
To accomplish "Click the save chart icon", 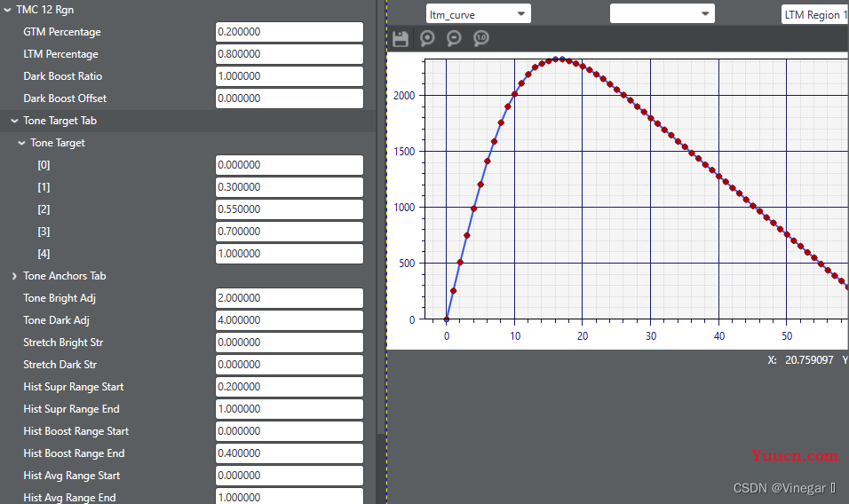I will click(x=401, y=38).
